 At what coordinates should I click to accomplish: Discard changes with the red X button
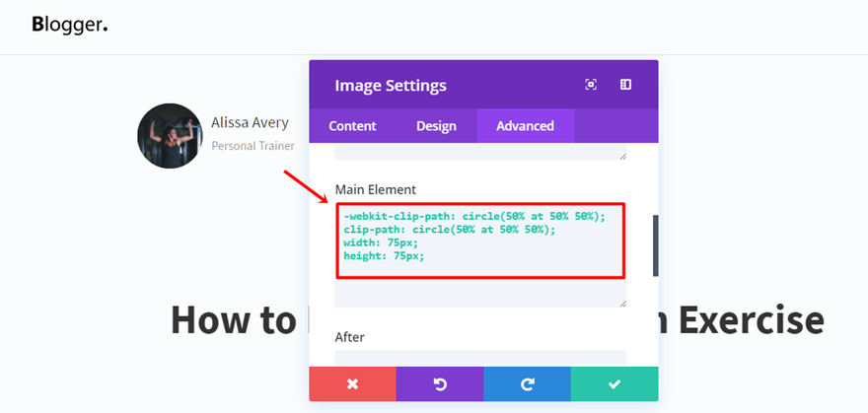pyautogui.click(x=352, y=383)
